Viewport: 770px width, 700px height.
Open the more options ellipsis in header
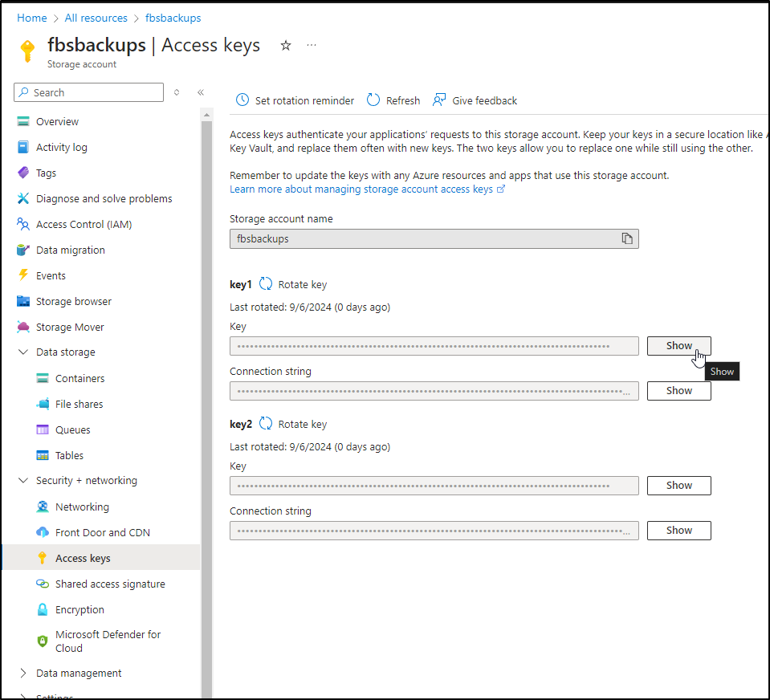(x=312, y=45)
